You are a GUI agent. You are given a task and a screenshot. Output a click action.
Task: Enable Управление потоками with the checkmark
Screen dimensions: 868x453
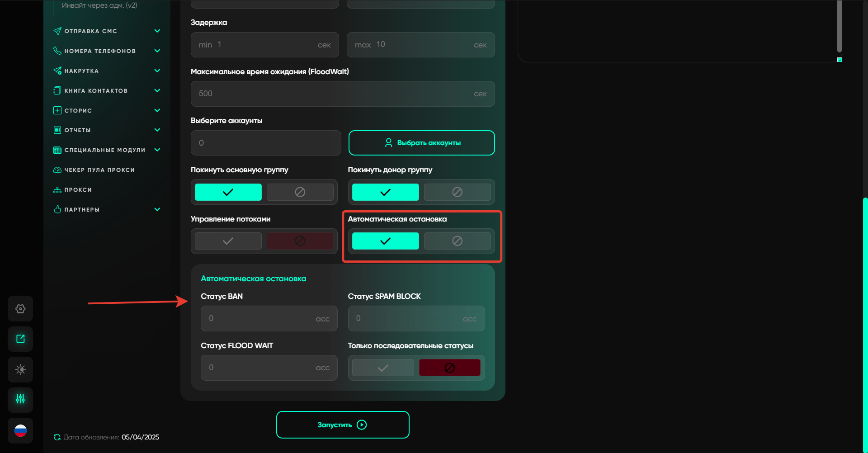point(228,241)
